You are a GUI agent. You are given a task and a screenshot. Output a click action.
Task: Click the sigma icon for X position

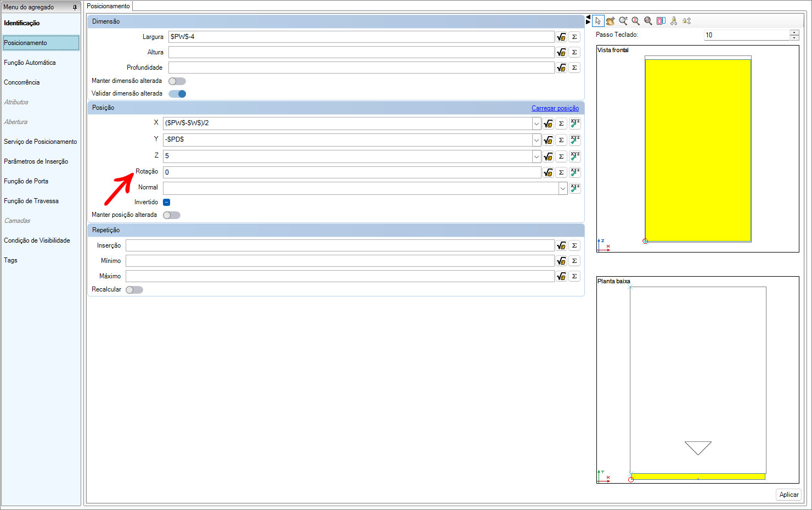pos(561,124)
